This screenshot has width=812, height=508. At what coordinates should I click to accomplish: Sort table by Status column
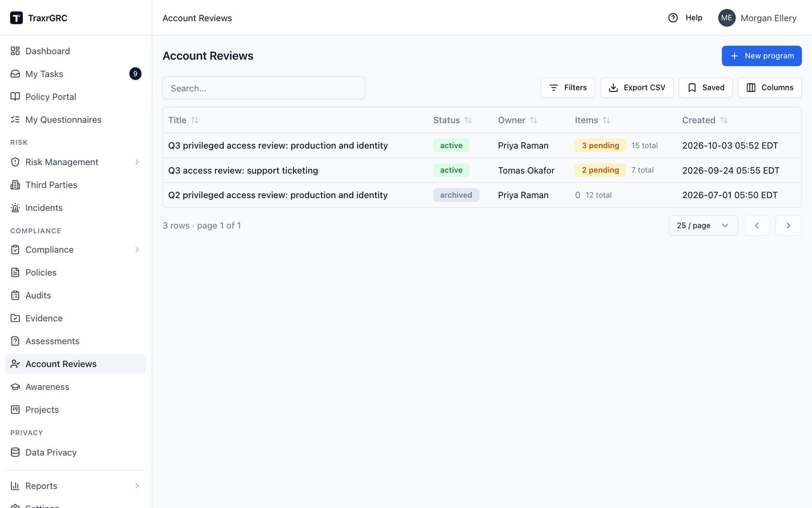(453, 120)
